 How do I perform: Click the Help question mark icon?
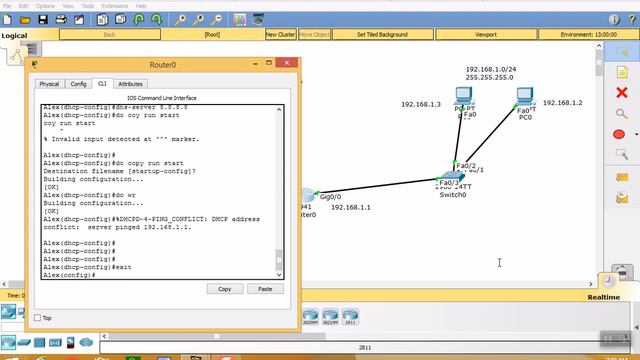[x=632, y=19]
